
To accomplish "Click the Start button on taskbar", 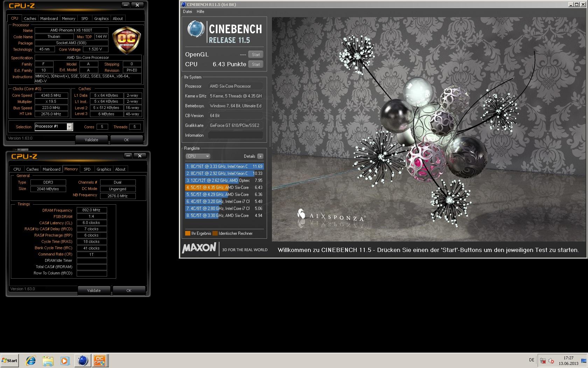I will (x=10, y=361).
